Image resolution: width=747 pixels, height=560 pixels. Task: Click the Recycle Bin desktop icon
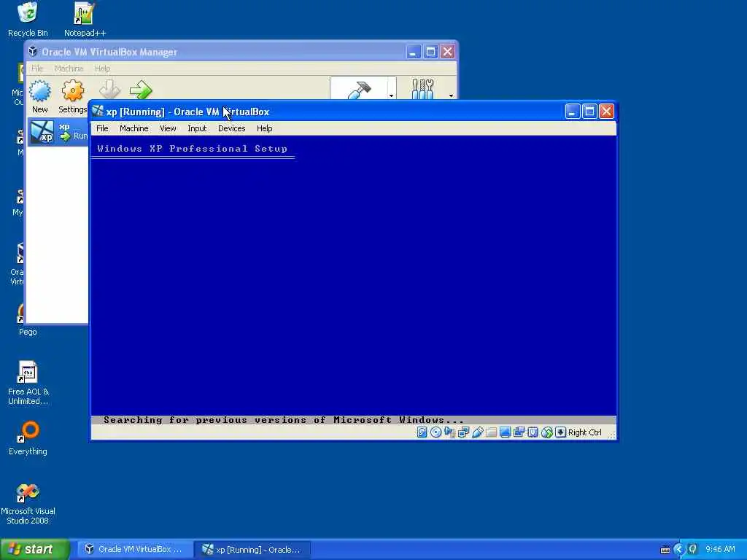tap(28, 20)
